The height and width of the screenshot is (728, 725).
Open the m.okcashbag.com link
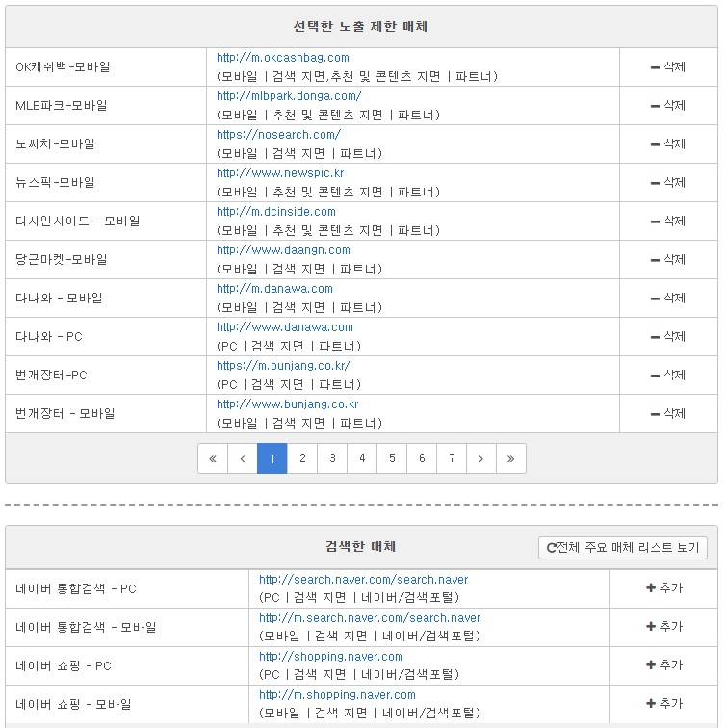click(282, 58)
